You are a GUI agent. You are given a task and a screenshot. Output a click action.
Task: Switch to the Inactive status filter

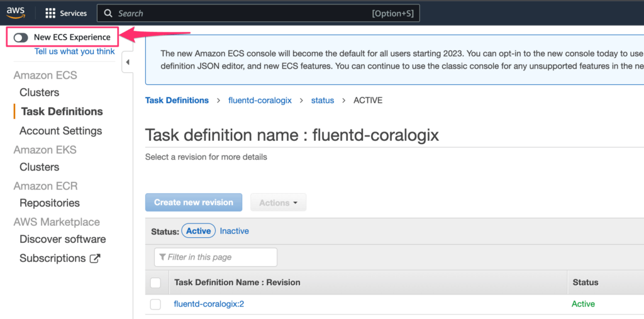[234, 231]
